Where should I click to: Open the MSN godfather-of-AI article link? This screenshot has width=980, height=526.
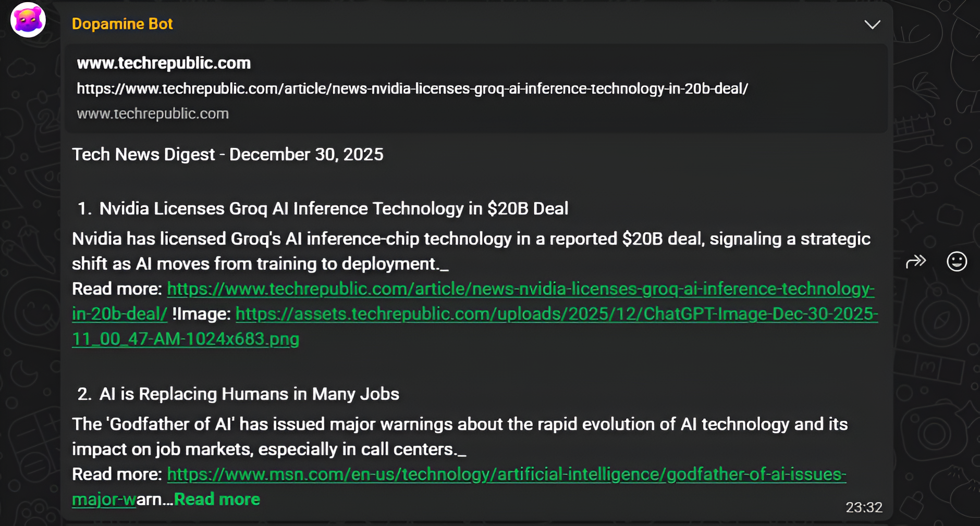pos(505,474)
